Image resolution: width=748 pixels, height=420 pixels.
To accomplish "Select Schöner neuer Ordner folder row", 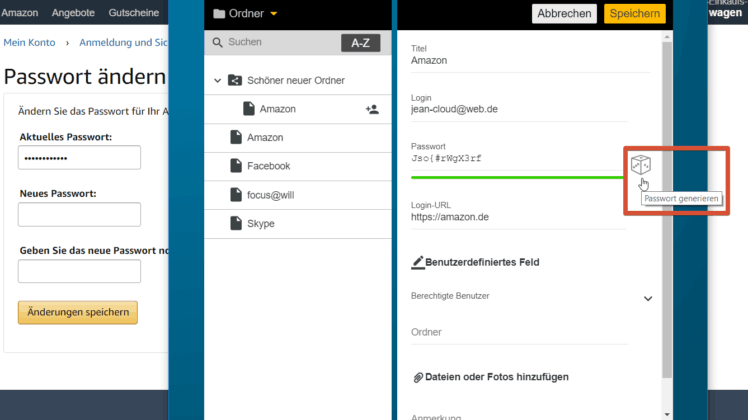I will [x=298, y=81].
